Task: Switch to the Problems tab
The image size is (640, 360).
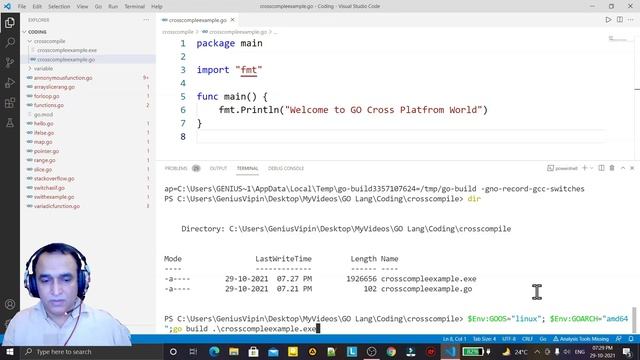Action: tap(176, 168)
